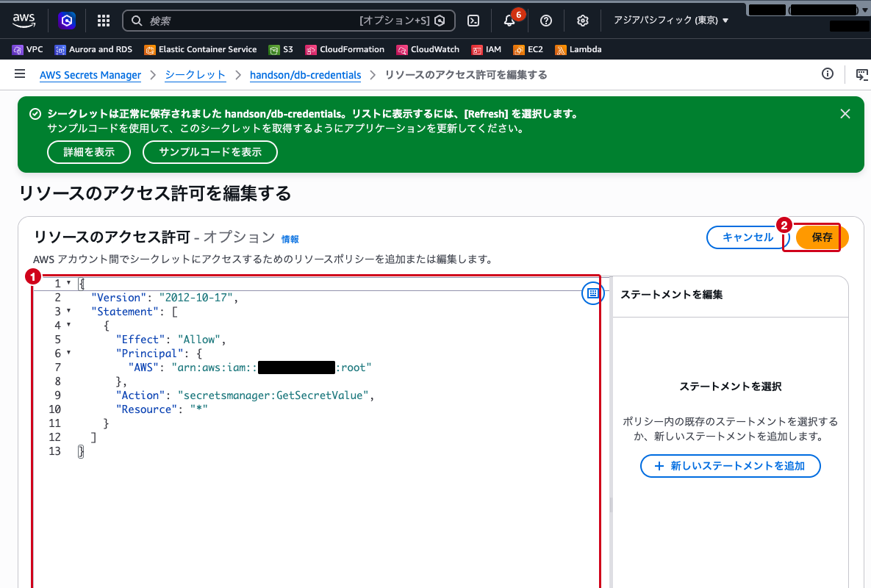Click the "Version" line in the editor
The width and height of the screenshot is (871, 588).
point(165,298)
